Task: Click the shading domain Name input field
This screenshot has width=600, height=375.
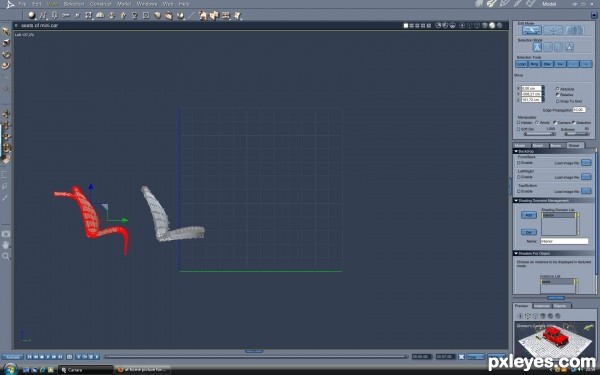Action: point(564,241)
